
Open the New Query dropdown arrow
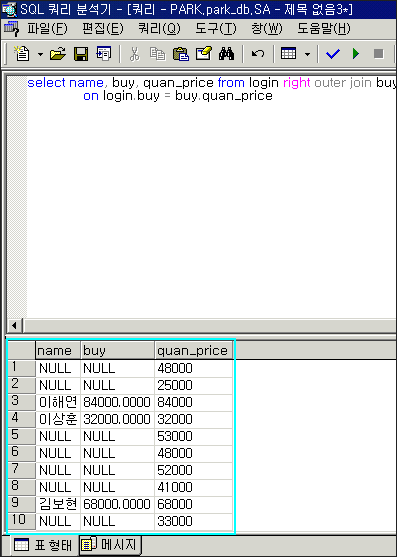coord(40,54)
